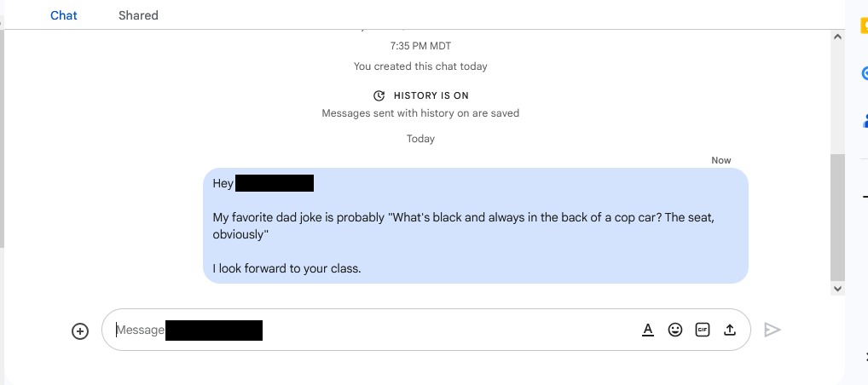The image size is (868, 385).
Task: Toggle text formatting options
Action: pyautogui.click(x=648, y=330)
